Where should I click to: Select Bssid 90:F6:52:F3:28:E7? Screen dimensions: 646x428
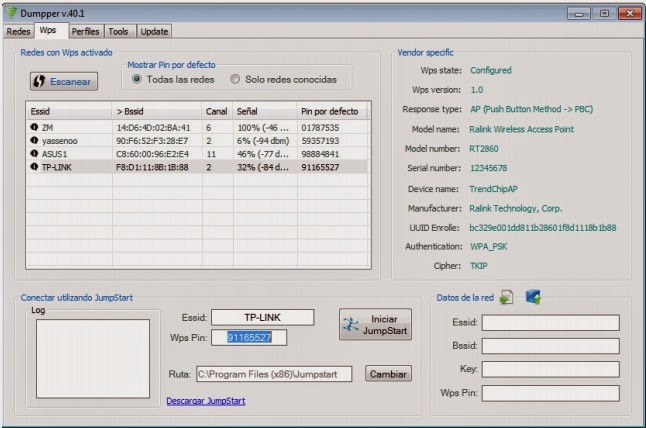152,141
